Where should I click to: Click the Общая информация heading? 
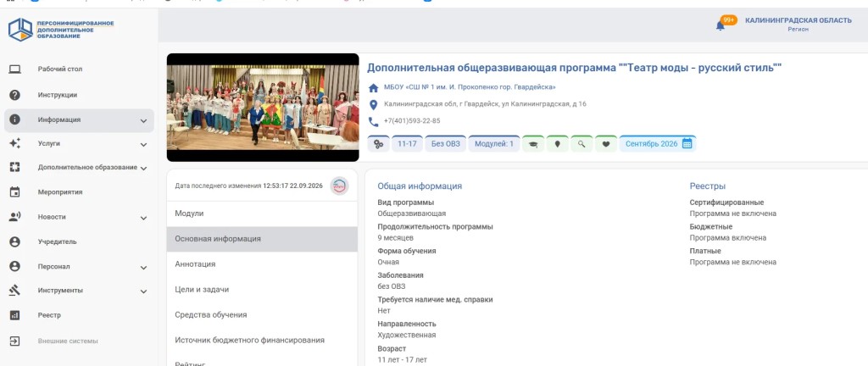pyautogui.click(x=420, y=186)
